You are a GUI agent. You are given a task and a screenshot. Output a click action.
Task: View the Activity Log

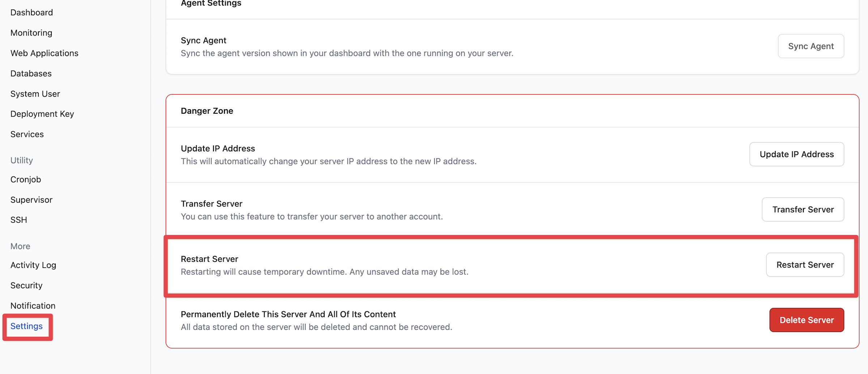point(33,265)
